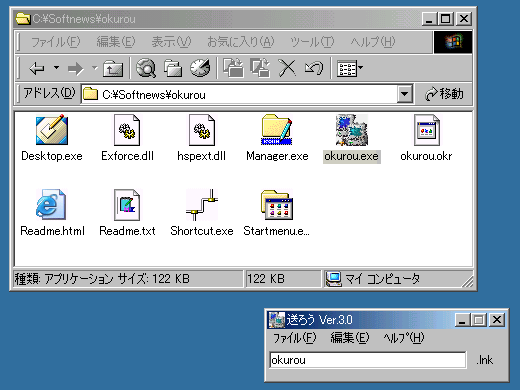This screenshot has width=520, height=390.
Task: Click the Back arrow toolbar button
Action: pos(37,68)
